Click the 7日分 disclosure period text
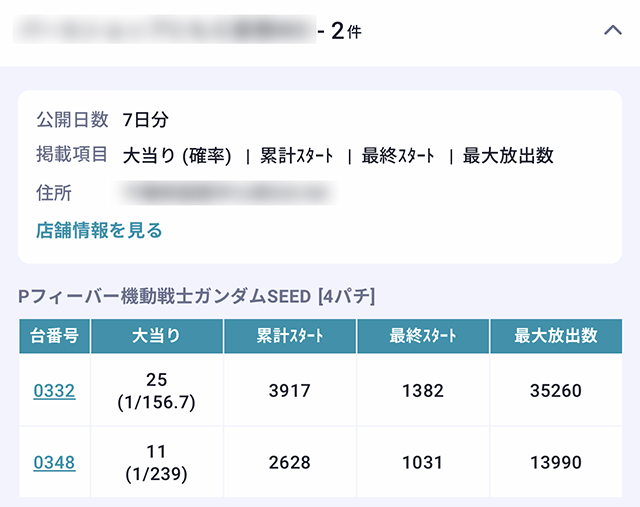Screen dimensions: 640x507 click(x=146, y=120)
